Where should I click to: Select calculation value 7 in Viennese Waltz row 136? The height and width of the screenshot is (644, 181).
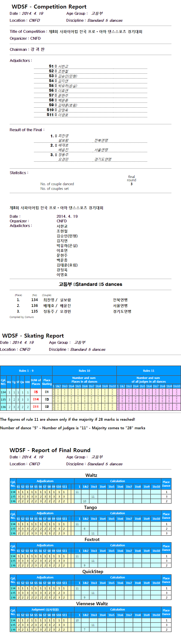tap(84, 629)
